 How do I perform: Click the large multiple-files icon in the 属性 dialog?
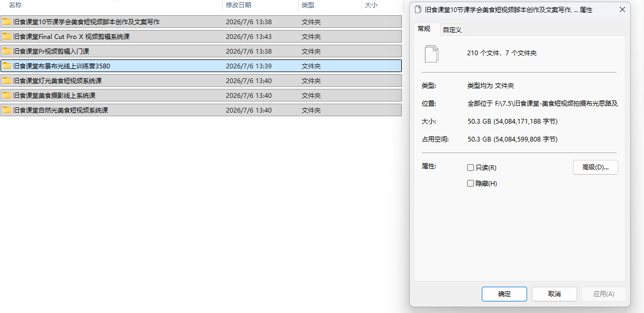click(431, 53)
